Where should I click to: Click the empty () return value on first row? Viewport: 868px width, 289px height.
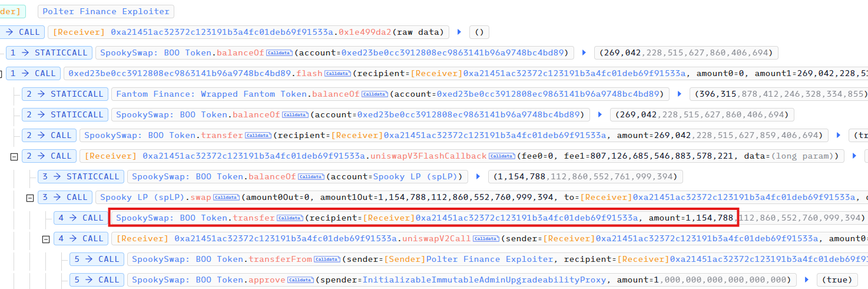click(x=479, y=32)
